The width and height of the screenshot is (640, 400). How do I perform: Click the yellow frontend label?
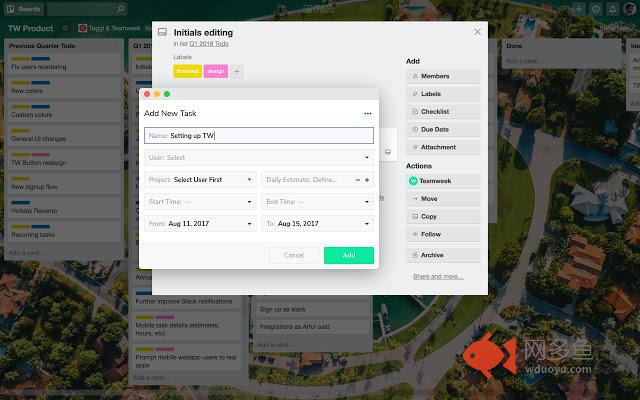click(187, 71)
